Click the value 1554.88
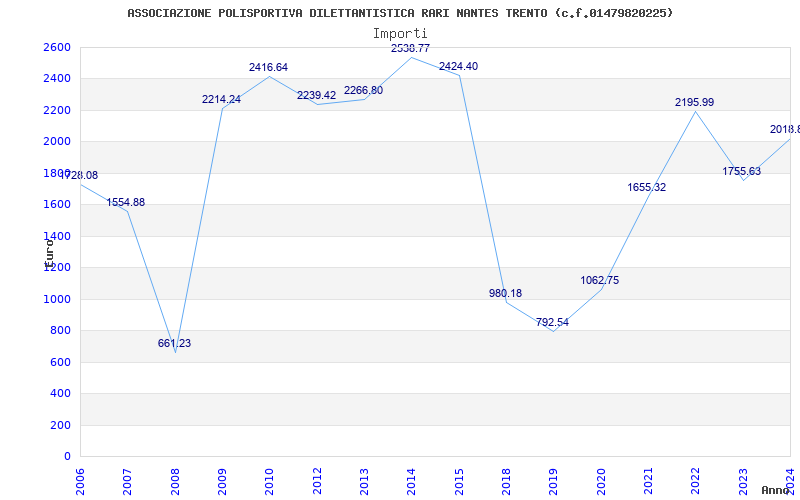Viewport: 800px width, 500px height. click(126, 203)
